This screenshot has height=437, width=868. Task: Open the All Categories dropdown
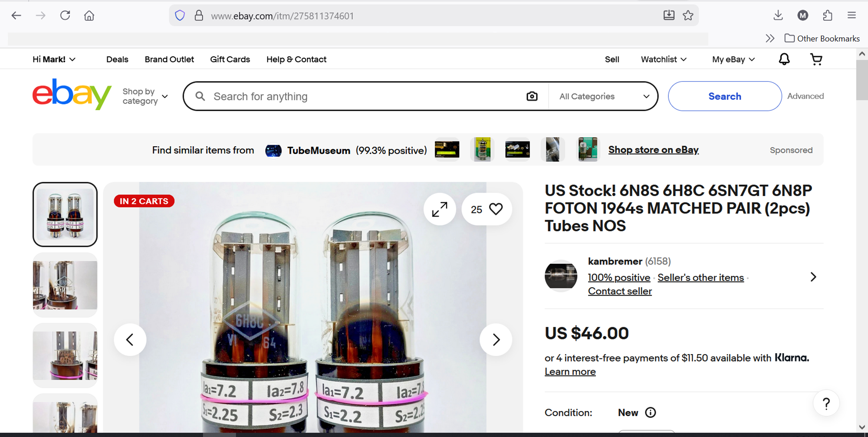click(604, 96)
